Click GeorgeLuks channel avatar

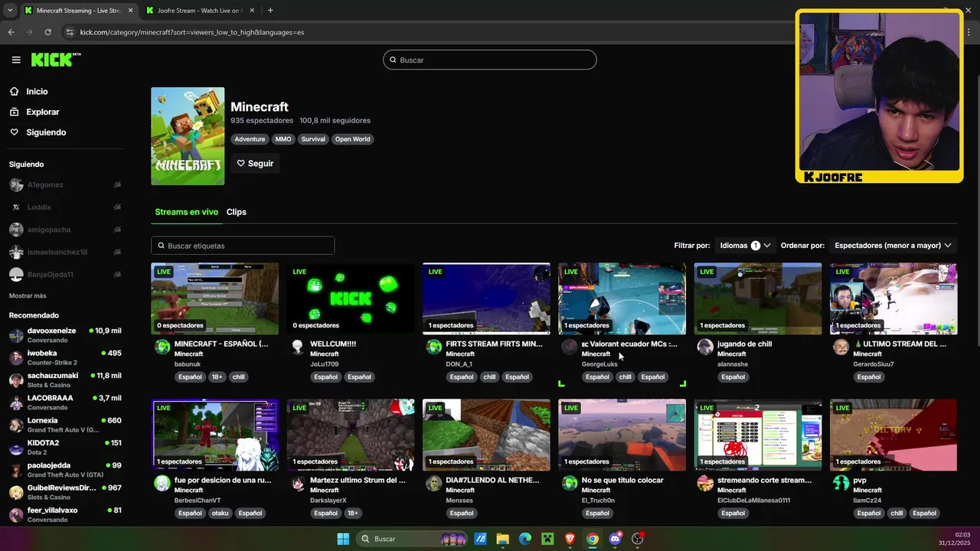click(569, 347)
